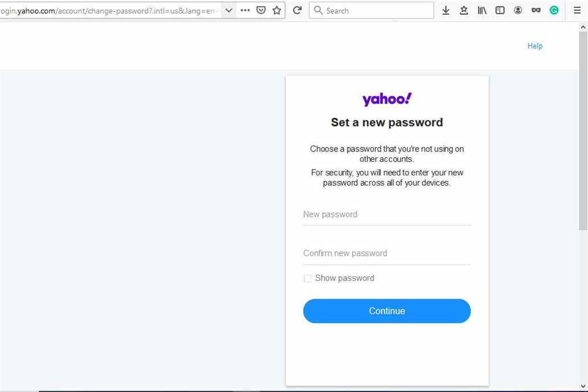Open the Firefox account icon
This screenshot has height=392, width=588.
518,10
